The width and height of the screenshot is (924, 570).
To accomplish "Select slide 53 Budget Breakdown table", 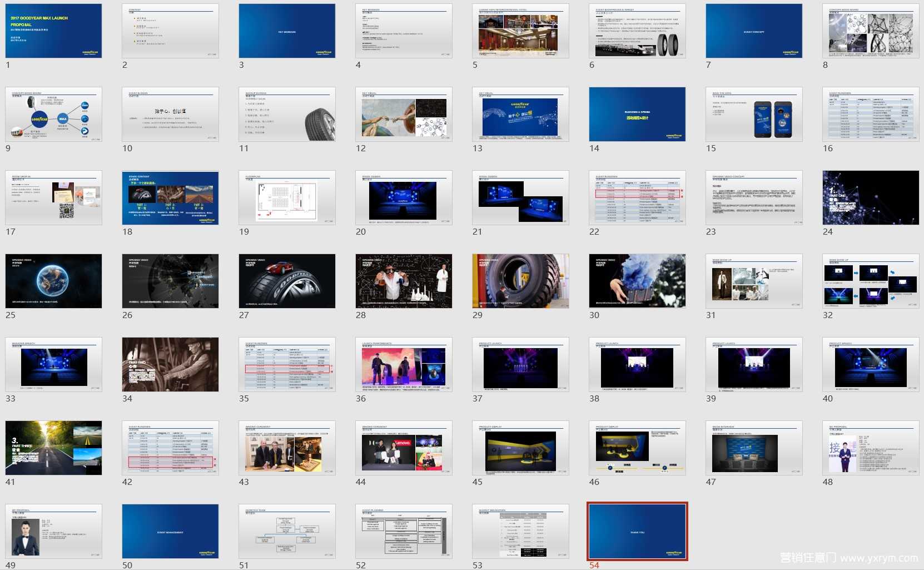I will 520,531.
